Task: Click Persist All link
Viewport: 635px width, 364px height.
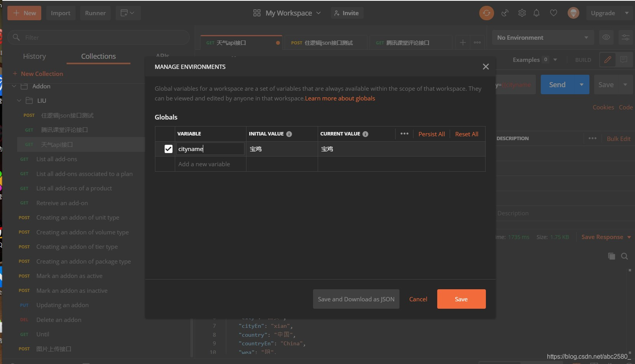Action: pos(431,134)
